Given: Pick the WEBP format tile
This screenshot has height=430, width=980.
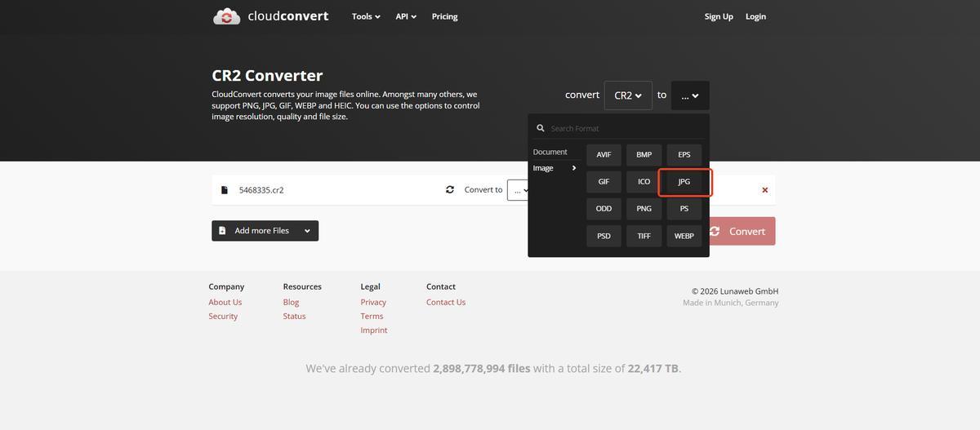Looking at the screenshot, I should click(x=684, y=236).
